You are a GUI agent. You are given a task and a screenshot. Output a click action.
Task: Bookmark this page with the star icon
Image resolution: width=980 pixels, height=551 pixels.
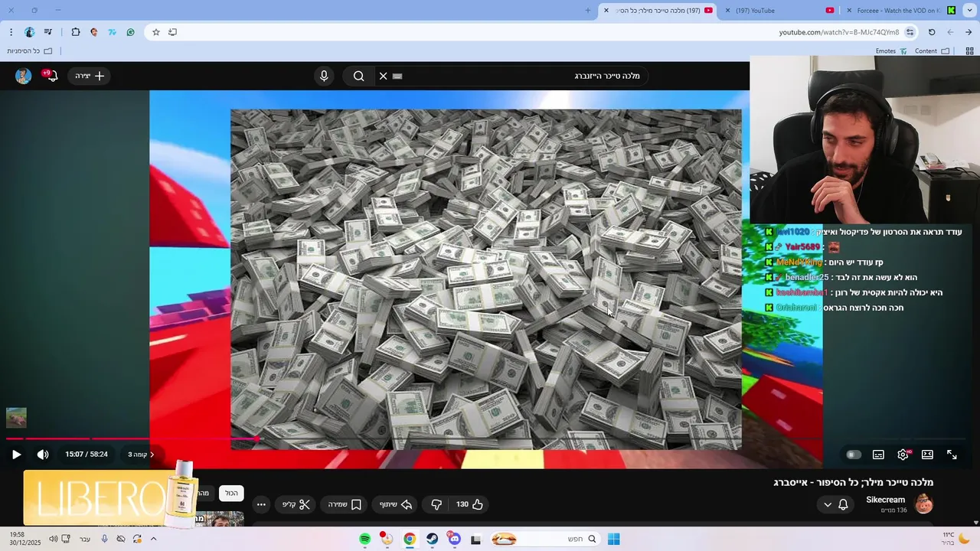tap(156, 32)
